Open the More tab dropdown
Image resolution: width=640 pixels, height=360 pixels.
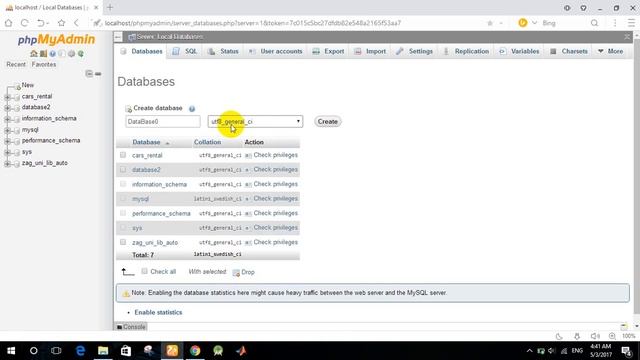coord(611,51)
